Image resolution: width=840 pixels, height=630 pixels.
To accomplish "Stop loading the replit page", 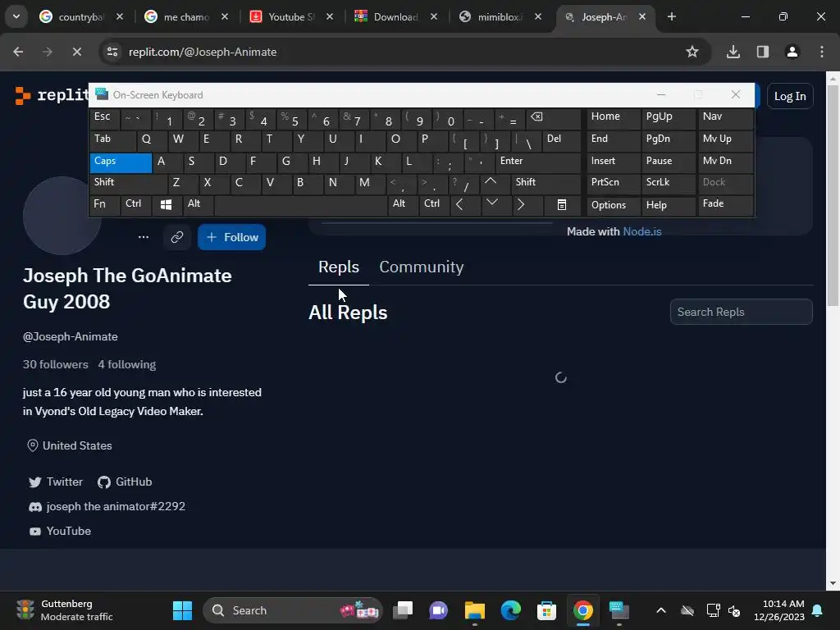I will click(x=76, y=52).
